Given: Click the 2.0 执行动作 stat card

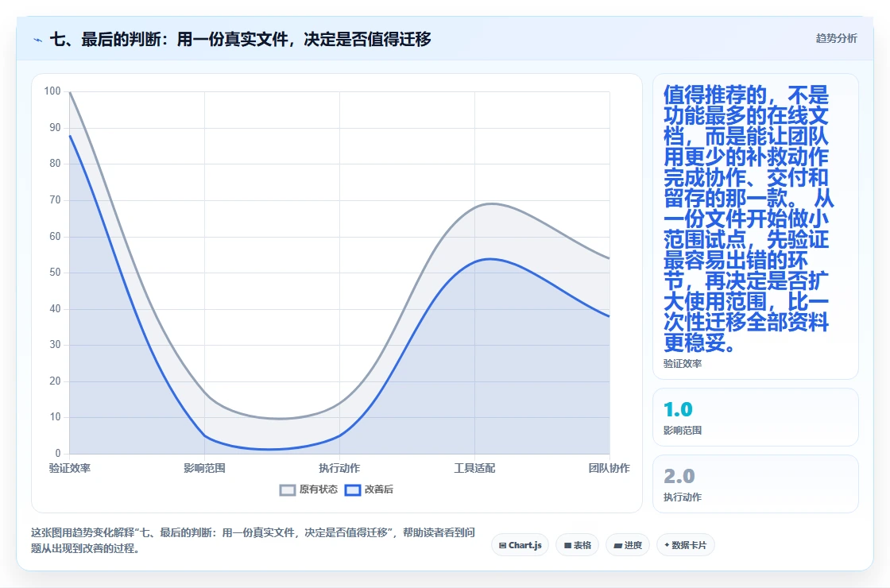Looking at the screenshot, I should tap(756, 484).
